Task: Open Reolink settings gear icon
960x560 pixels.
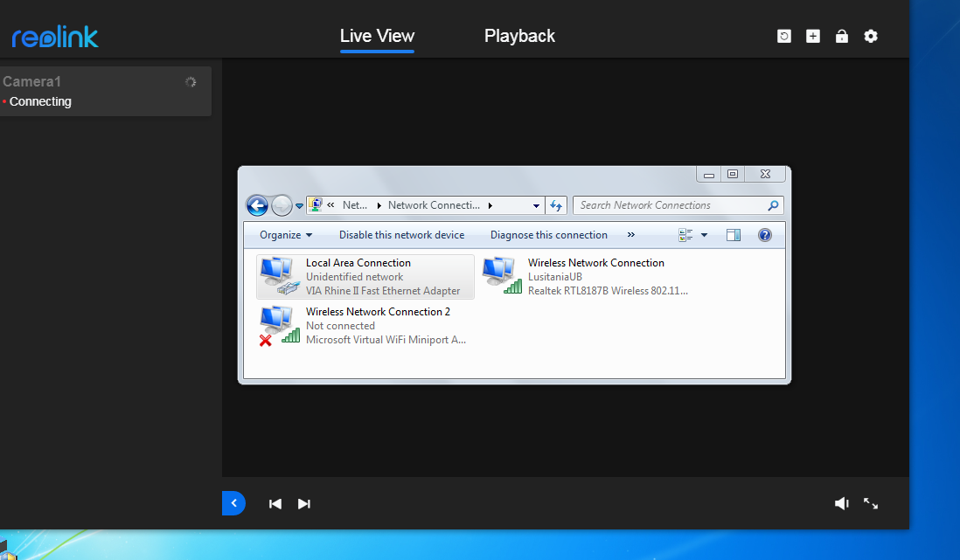Action: pyautogui.click(x=871, y=36)
